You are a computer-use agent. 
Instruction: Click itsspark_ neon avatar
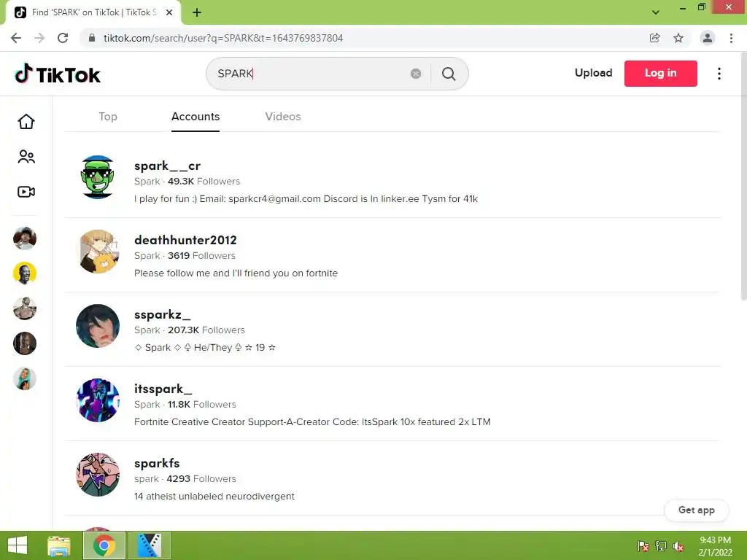click(x=98, y=400)
